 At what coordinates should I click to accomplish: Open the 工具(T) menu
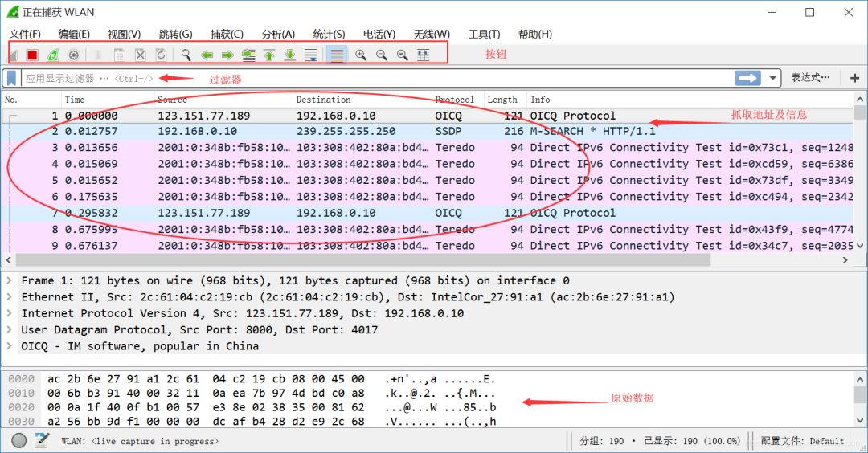pos(485,35)
